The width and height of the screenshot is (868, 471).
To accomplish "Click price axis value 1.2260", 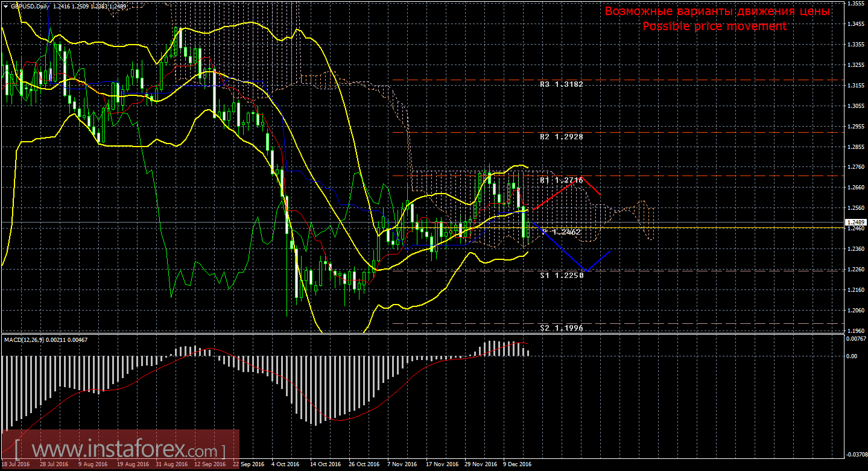I will 855,270.
